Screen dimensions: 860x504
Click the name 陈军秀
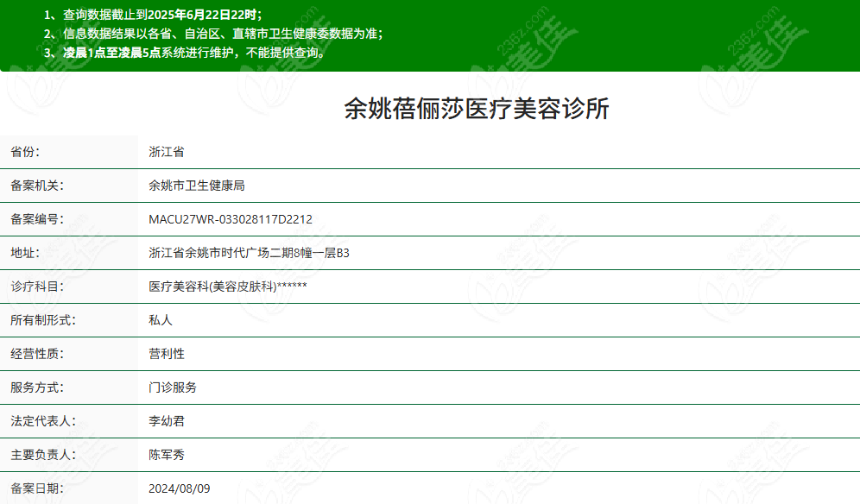(x=166, y=455)
